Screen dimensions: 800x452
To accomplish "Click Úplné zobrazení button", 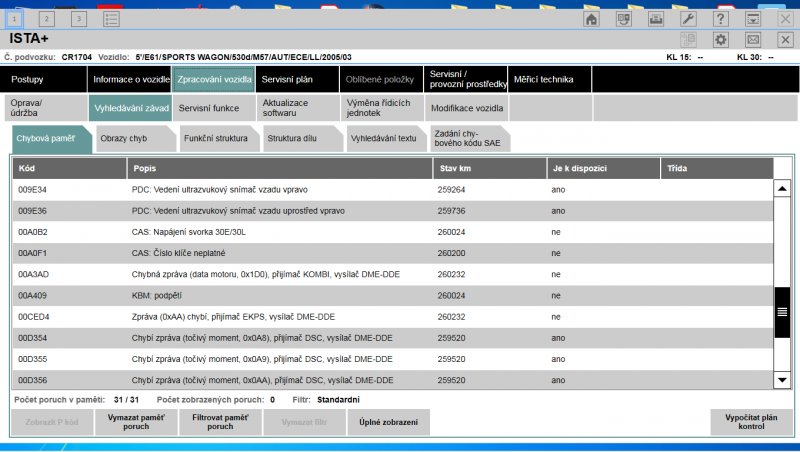I will 388,422.
